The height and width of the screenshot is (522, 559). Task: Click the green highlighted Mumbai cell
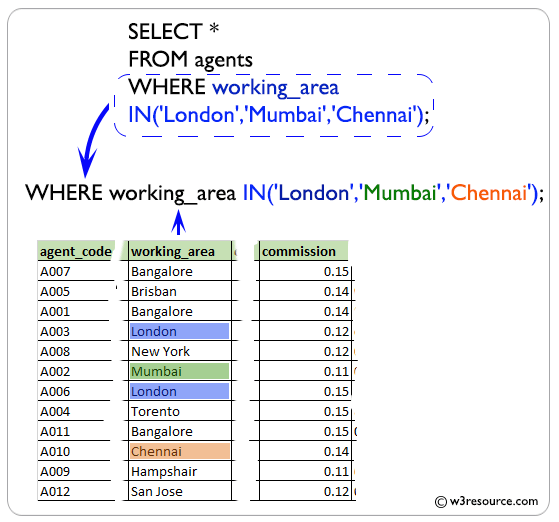[180, 371]
